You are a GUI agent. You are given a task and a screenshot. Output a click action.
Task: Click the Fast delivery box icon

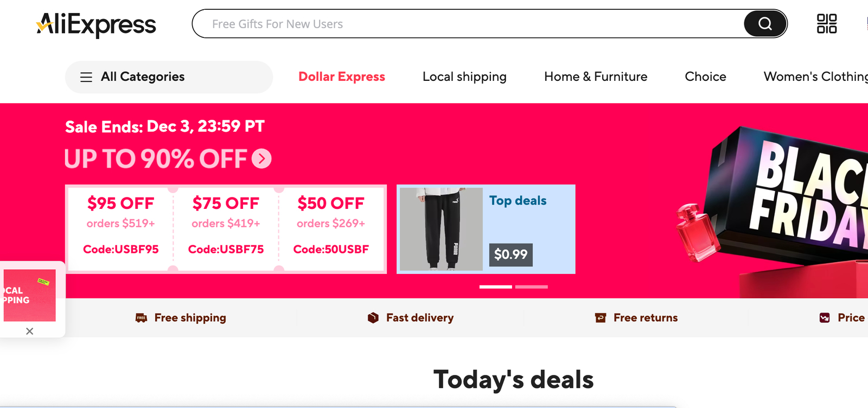click(x=373, y=318)
